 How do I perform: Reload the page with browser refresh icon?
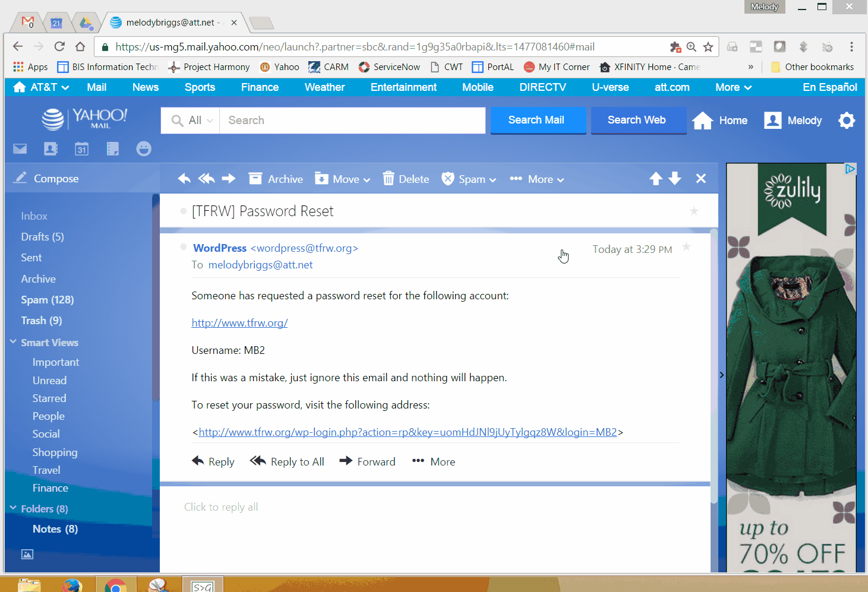(x=59, y=46)
